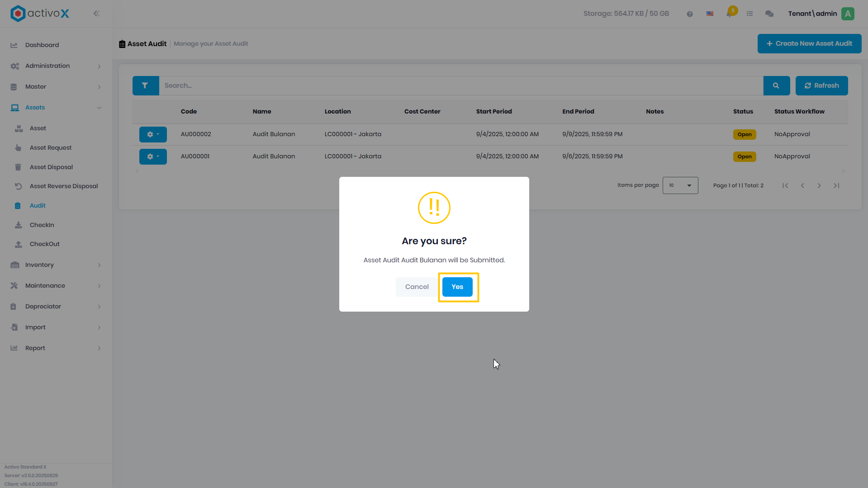Sort by End Period column header
Screen dimensions: 868x488
578,112
